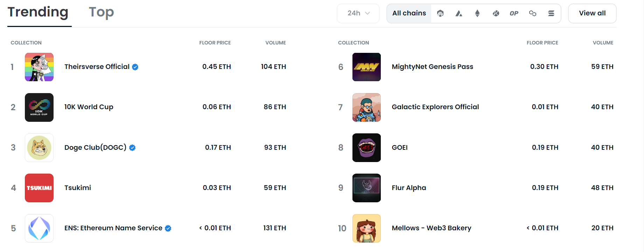Filter by Klaytn chain icon
The image size is (644, 252).
[x=496, y=13]
